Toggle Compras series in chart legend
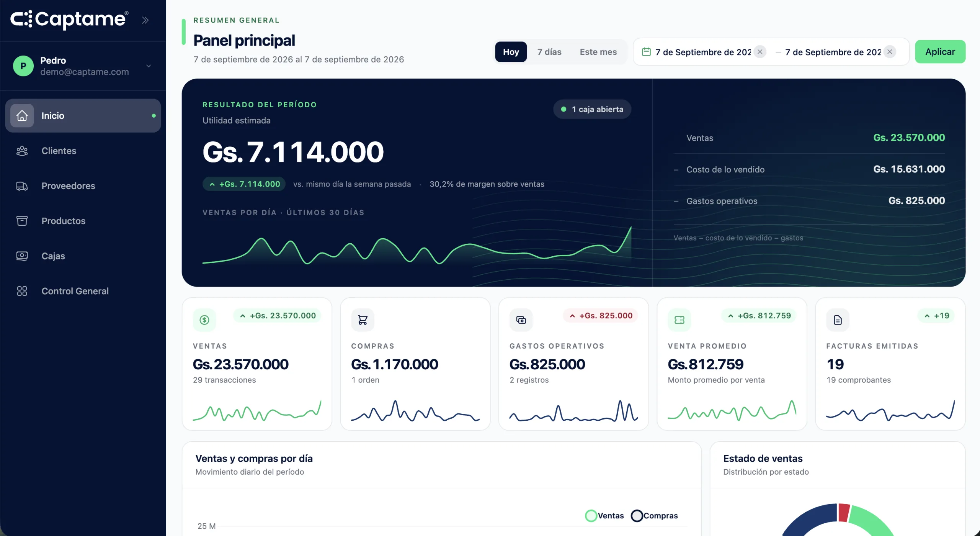Image resolution: width=980 pixels, height=536 pixels. [x=654, y=516]
